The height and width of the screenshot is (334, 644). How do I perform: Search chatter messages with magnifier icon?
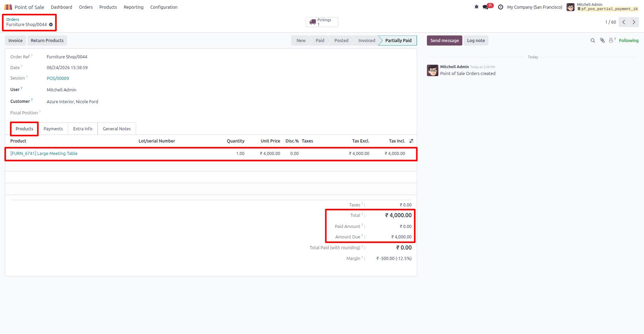point(593,41)
